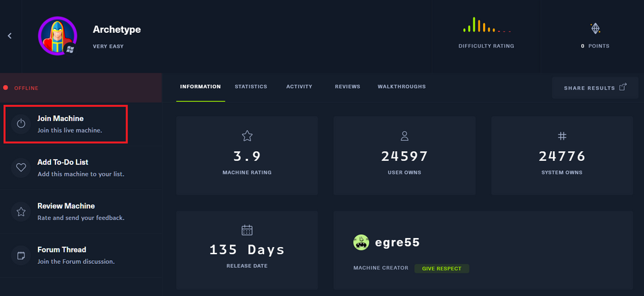
Task: Switch to the Statistics tab
Action: pos(251,87)
